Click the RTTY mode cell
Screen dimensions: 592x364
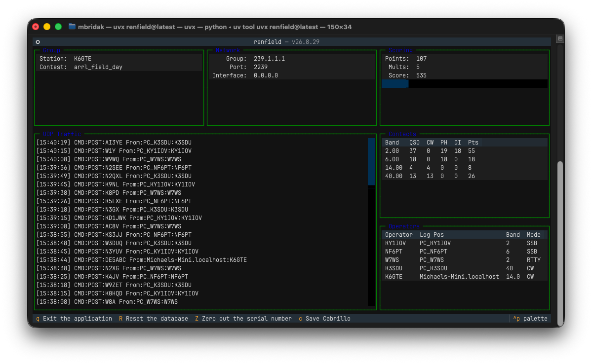[x=533, y=260]
